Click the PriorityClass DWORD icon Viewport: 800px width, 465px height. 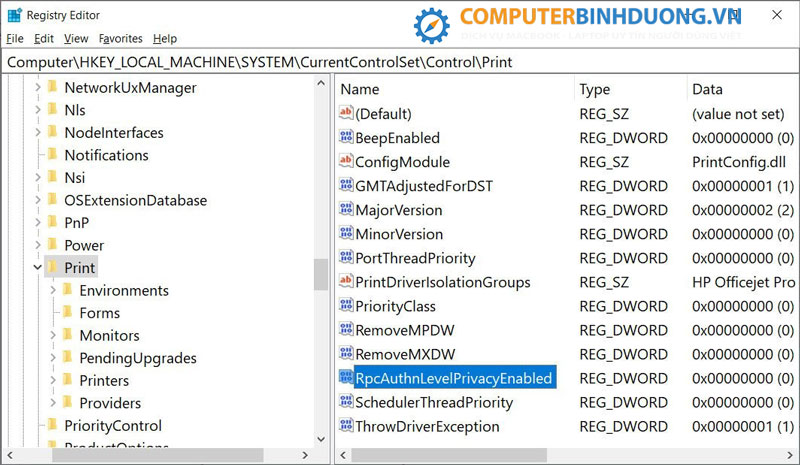point(346,305)
